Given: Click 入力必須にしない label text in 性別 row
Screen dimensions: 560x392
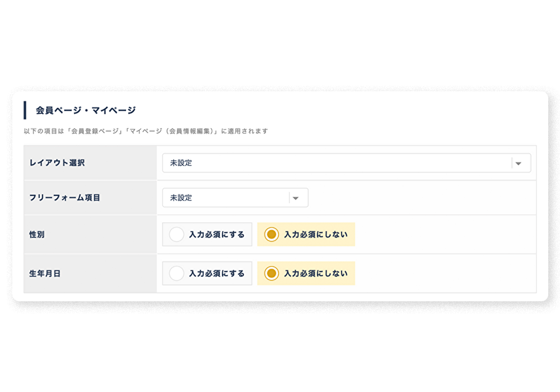Looking at the screenshot, I should (x=316, y=235).
